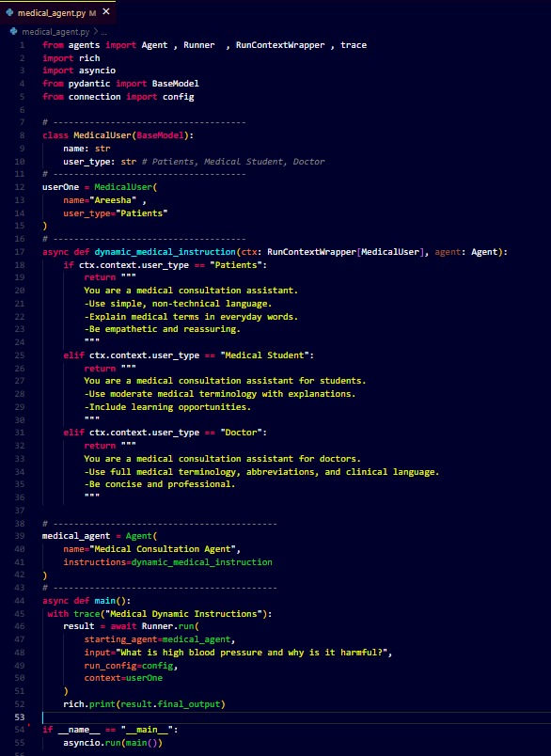The height and width of the screenshot is (756, 551).
Task: Click 'rich.print(result.final_output)' line
Action: pyautogui.click(x=144, y=704)
